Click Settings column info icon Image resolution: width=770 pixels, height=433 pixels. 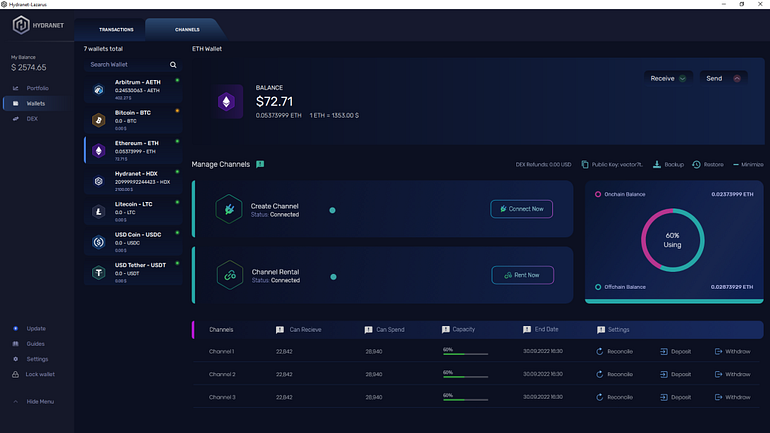601,330
